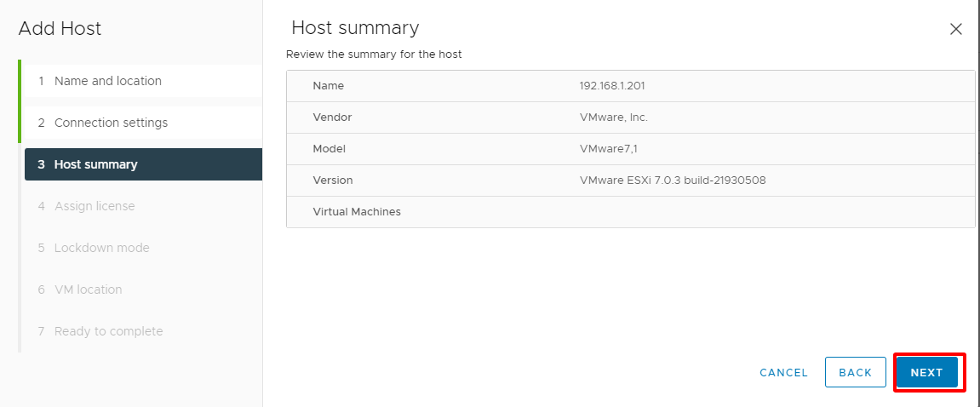
Task: Click the Host summary page heading
Action: 355,28
